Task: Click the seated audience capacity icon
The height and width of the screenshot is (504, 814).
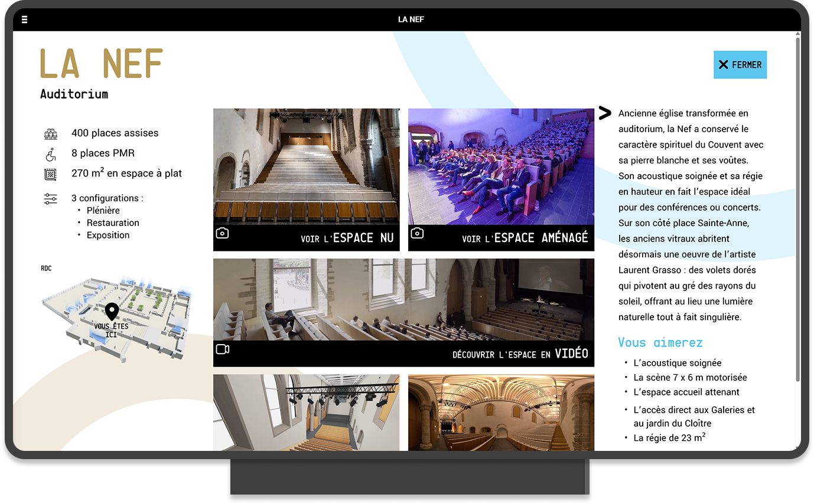Action: pyautogui.click(x=51, y=134)
